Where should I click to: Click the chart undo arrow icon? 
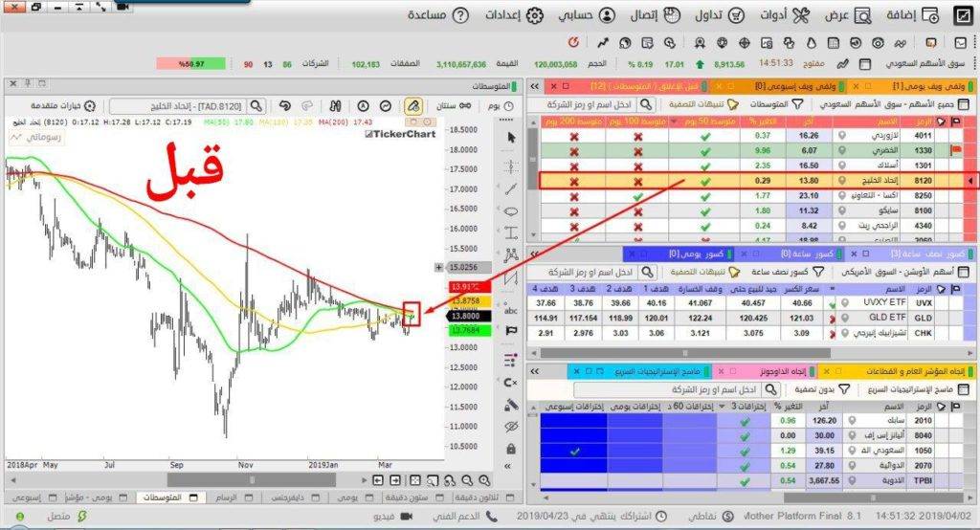point(285,105)
